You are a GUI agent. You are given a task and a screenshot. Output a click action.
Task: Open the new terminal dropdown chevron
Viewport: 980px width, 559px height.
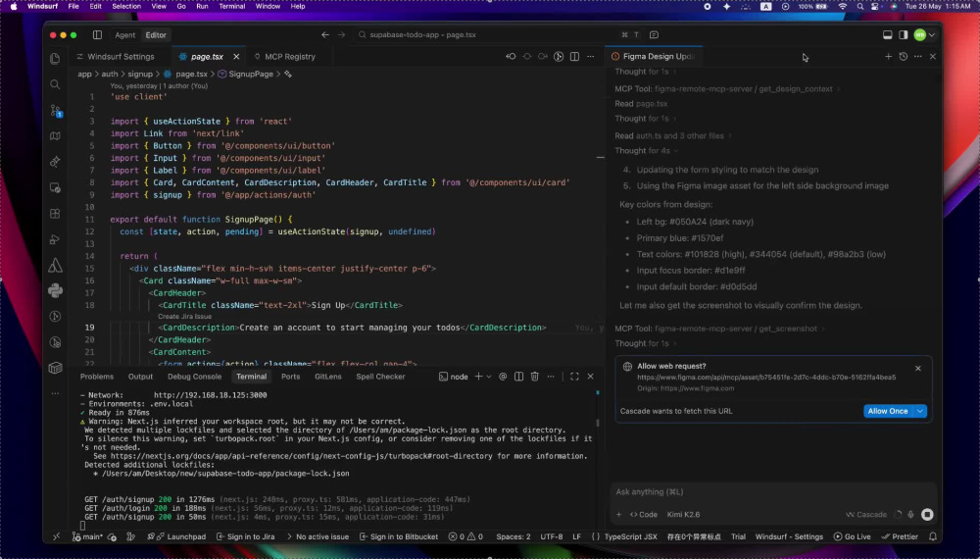coord(489,377)
